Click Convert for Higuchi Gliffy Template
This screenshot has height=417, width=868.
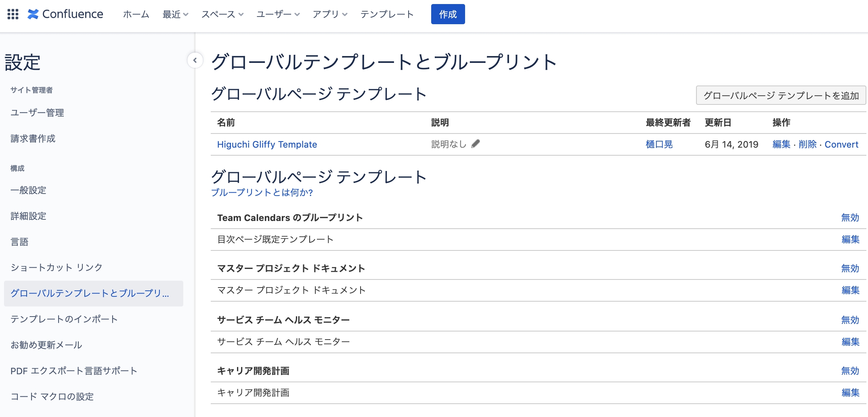[x=841, y=144]
